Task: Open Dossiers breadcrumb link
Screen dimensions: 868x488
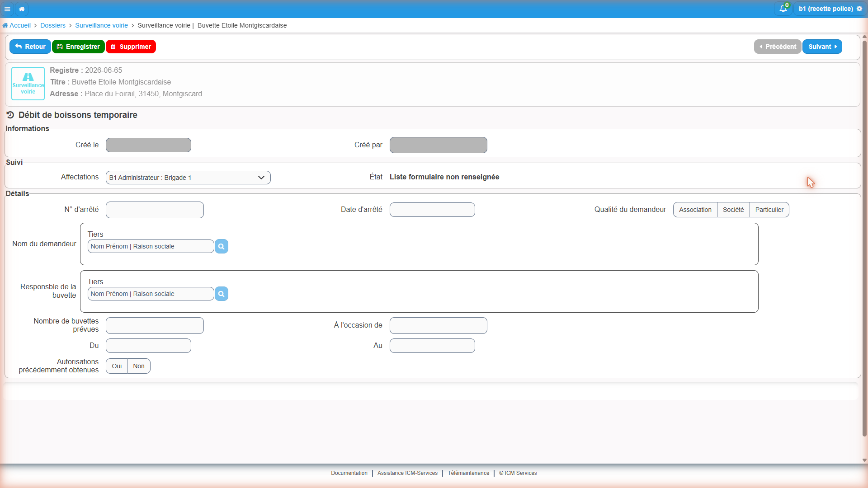Action: point(53,25)
